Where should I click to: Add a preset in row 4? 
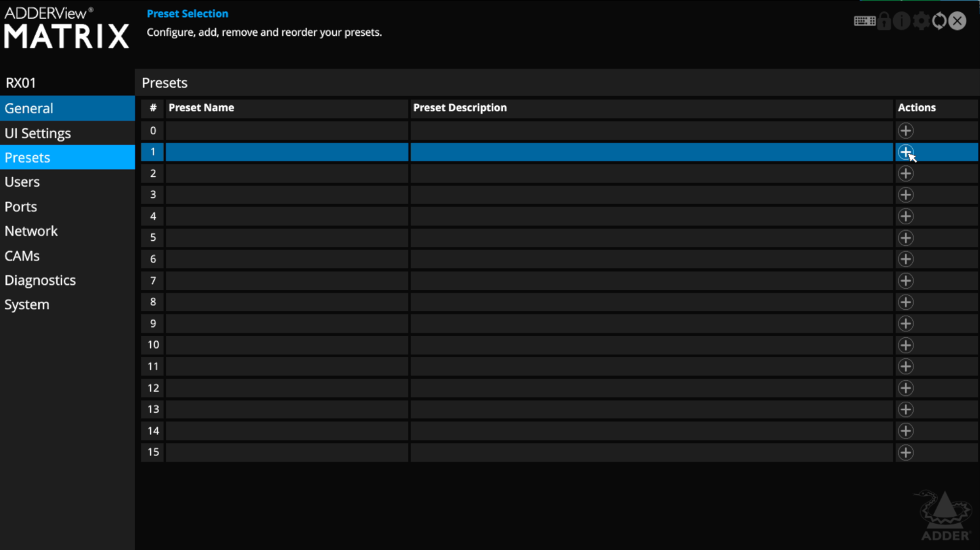905,216
